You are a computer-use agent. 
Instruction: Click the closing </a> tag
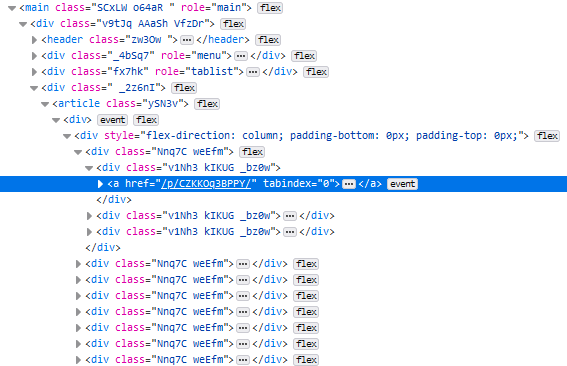click(370, 183)
